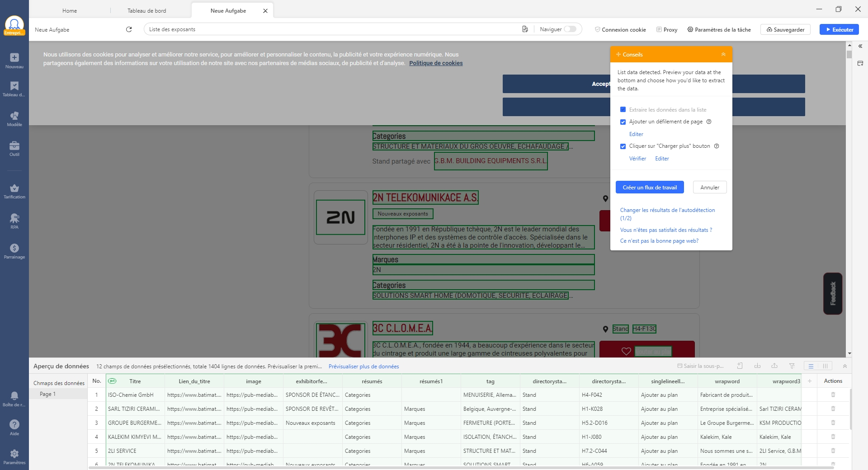Click Prévisualiser plus de données link
868x470 pixels.
(363, 367)
